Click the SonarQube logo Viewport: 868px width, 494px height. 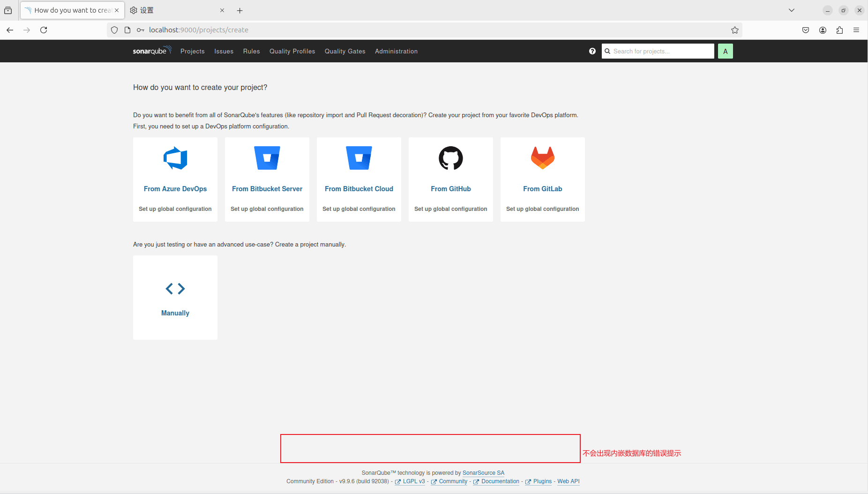click(152, 51)
